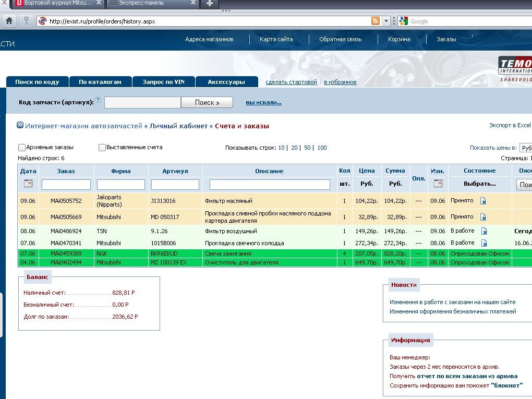This screenshot has width=532, height=399.
Task: Sort by the Сумма column header
Action: tap(395, 171)
